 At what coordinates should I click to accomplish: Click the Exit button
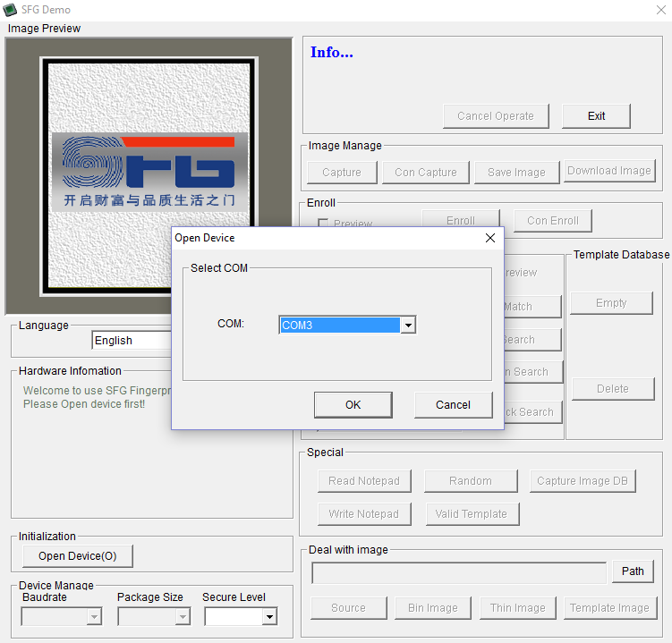click(596, 116)
